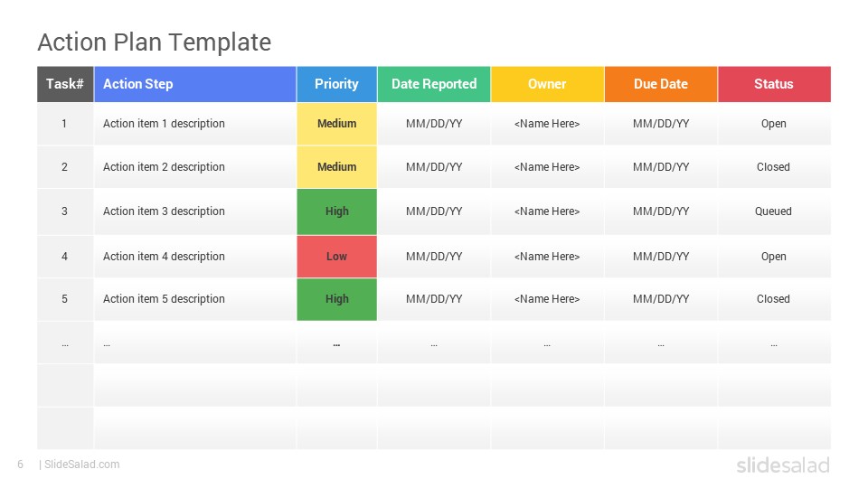Select 'Action item 1 description' cell
Image resolution: width=868 pixels, height=488 pixels.
tap(195, 124)
